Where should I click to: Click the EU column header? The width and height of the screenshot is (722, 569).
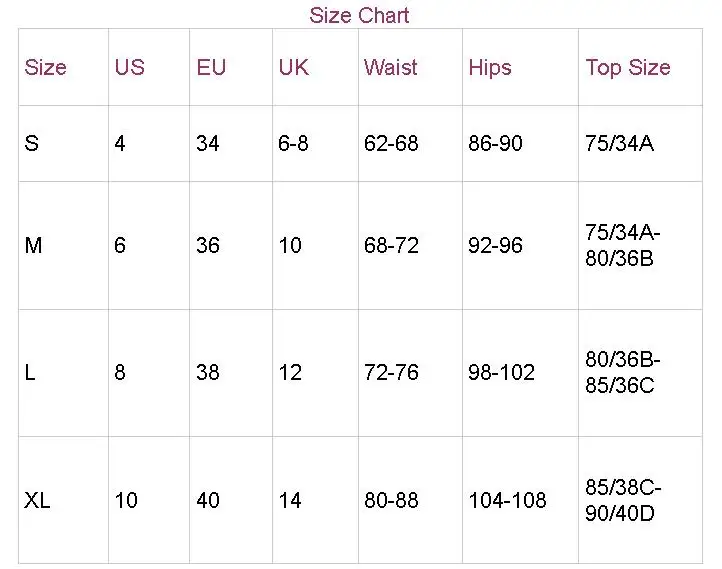211,67
